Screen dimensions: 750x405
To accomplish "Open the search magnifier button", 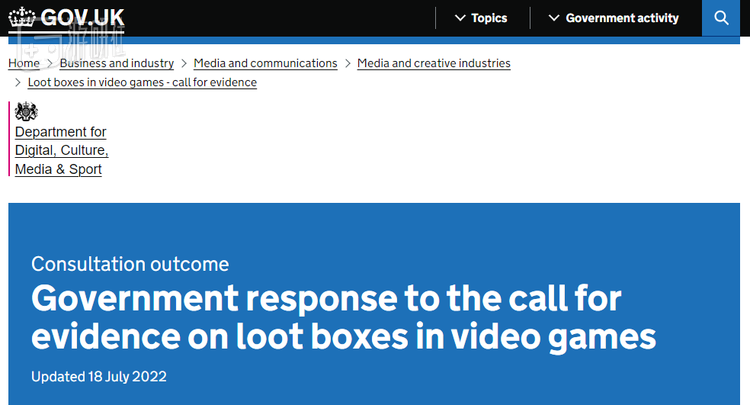I will [721, 18].
